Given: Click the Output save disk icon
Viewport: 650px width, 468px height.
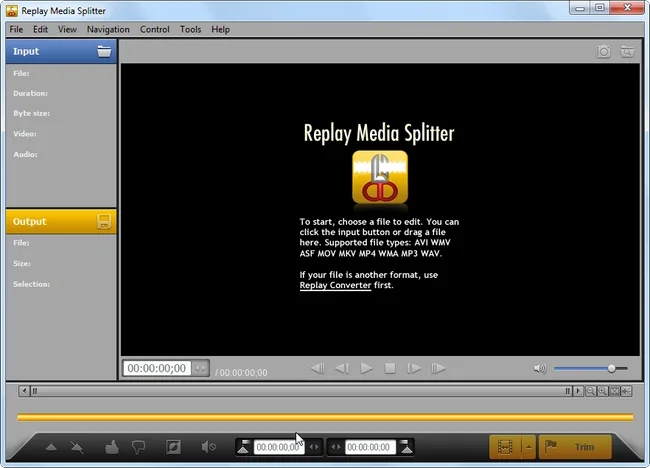Looking at the screenshot, I should (104, 221).
